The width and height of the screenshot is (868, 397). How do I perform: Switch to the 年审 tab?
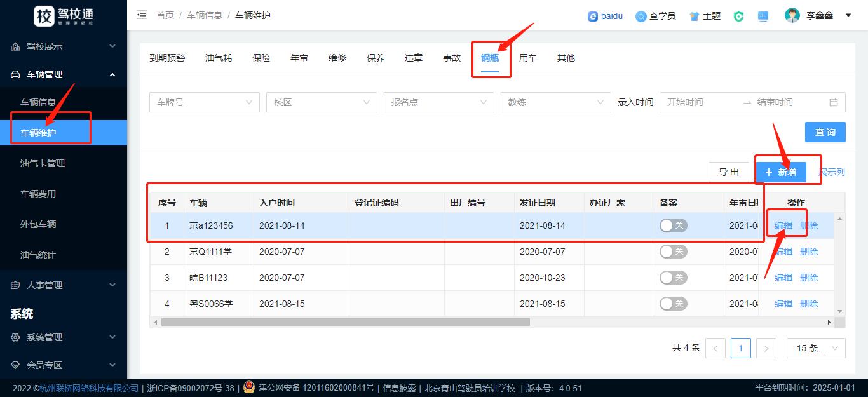tap(299, 58)
